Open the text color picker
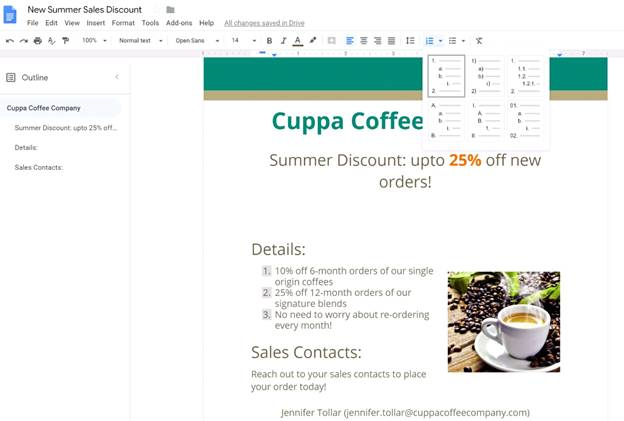 point(298,41)
